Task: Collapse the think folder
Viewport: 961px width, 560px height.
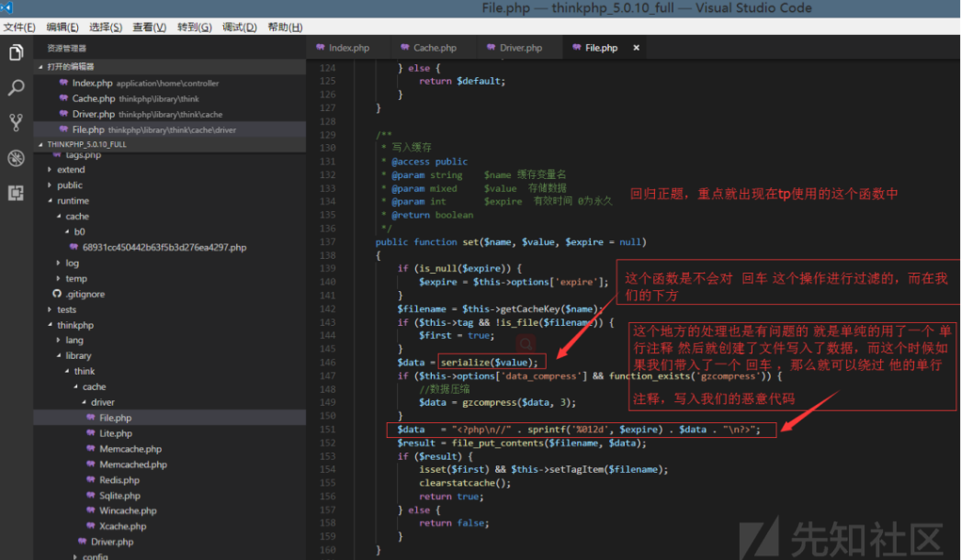Action: tap(84, 371)
